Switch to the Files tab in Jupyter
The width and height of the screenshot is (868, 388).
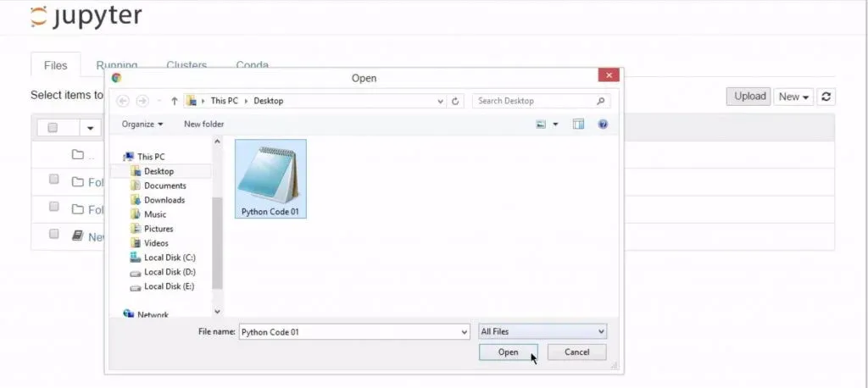55,65
